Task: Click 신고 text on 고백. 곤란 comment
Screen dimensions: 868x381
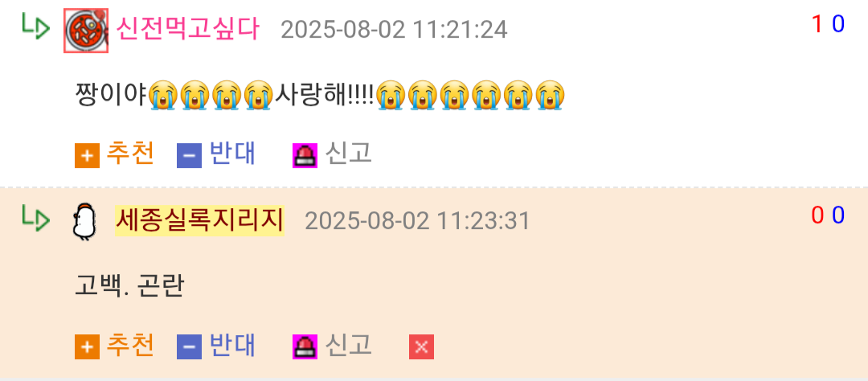Action: pyautogui.click(x=348, y=345)
